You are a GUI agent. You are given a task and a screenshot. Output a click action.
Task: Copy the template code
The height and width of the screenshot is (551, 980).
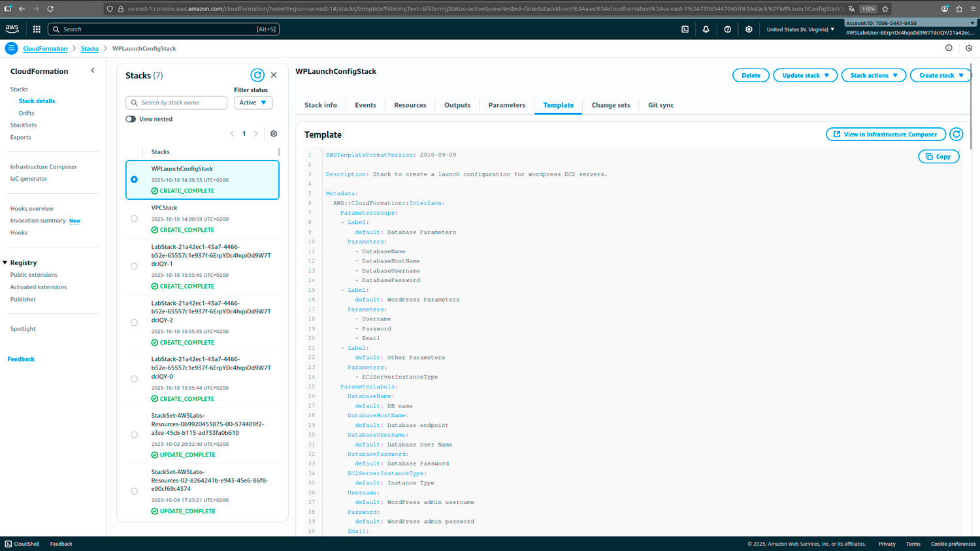point(938,157)
